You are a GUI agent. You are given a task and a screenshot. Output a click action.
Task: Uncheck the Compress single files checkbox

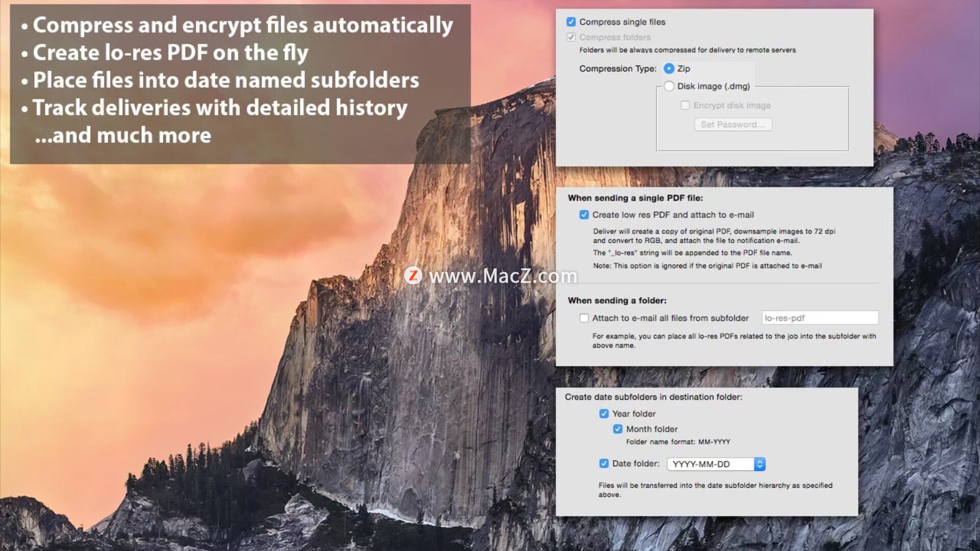pyautogui.click(x=571, y=22)
